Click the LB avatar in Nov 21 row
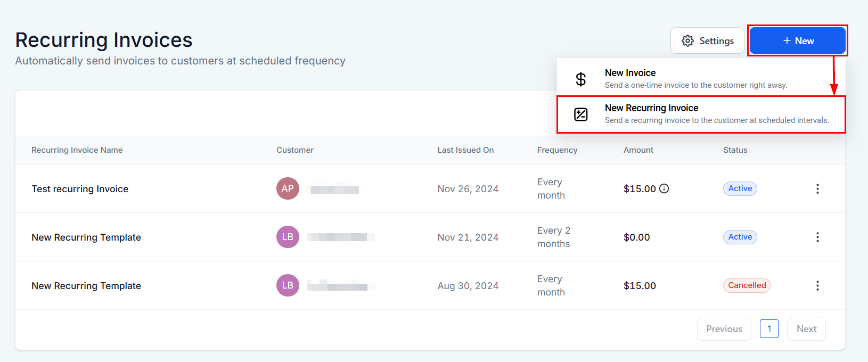 288,237
